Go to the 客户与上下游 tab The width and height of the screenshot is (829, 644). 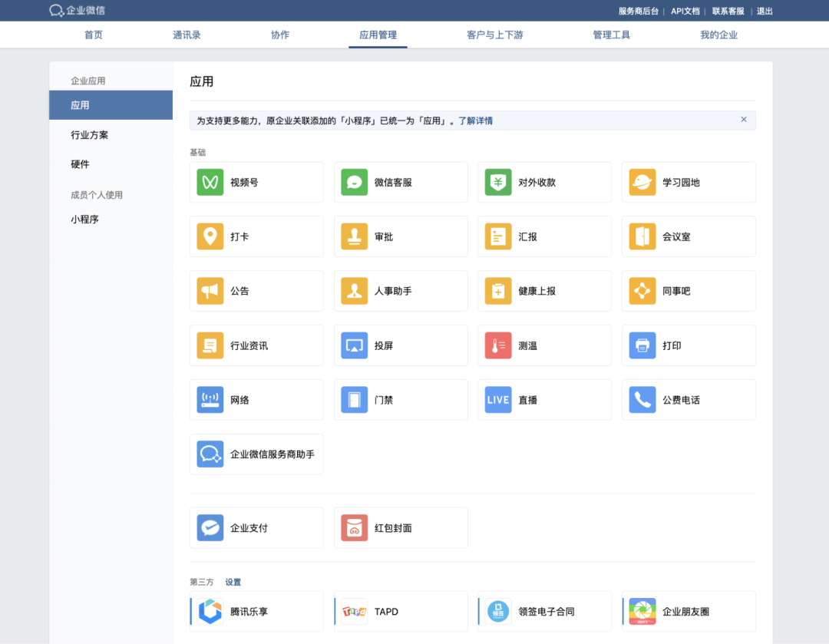494,35
